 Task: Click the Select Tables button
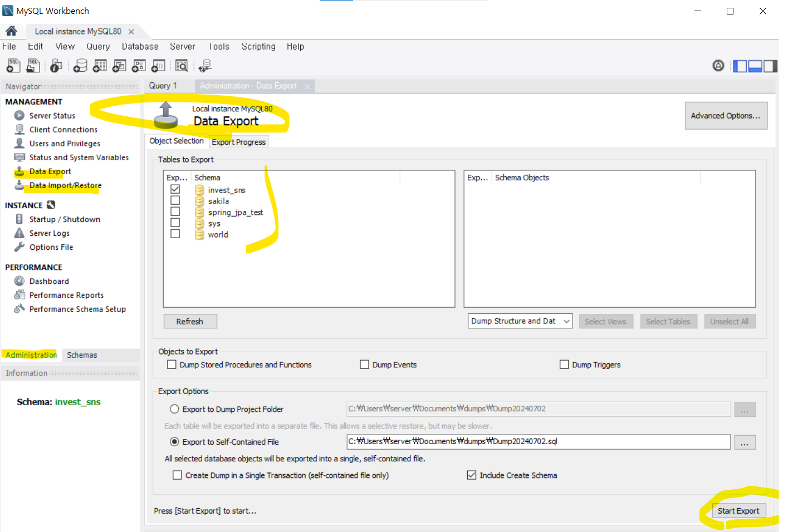point(668,322)
